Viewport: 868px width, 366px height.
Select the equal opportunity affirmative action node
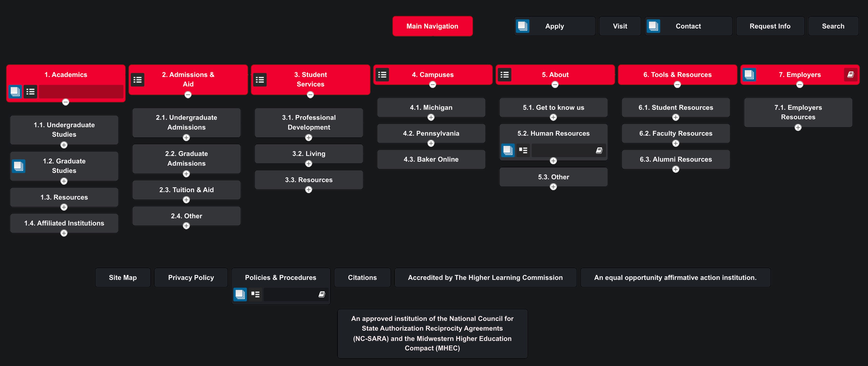pos(675,277)
